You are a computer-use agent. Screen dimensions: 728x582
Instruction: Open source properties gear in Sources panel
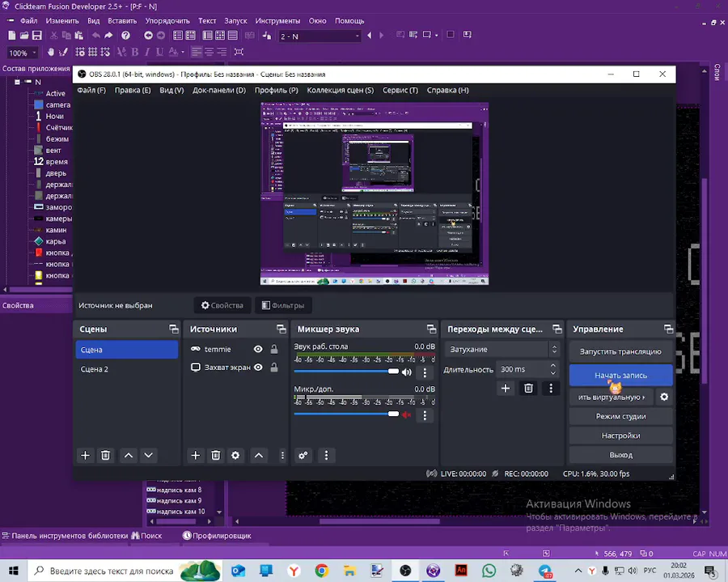click(235, 455)
